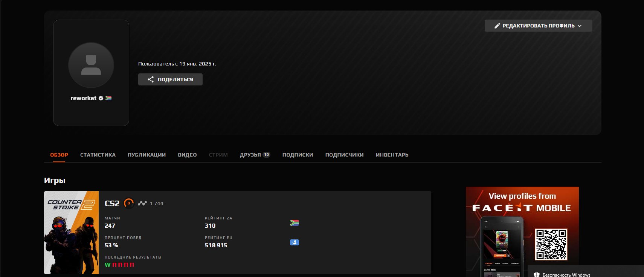The width and height of the screenshot is (644, 277).
Task: Click the Counter-Strike 2 game cover thumbnail
Action: [71, 233]
